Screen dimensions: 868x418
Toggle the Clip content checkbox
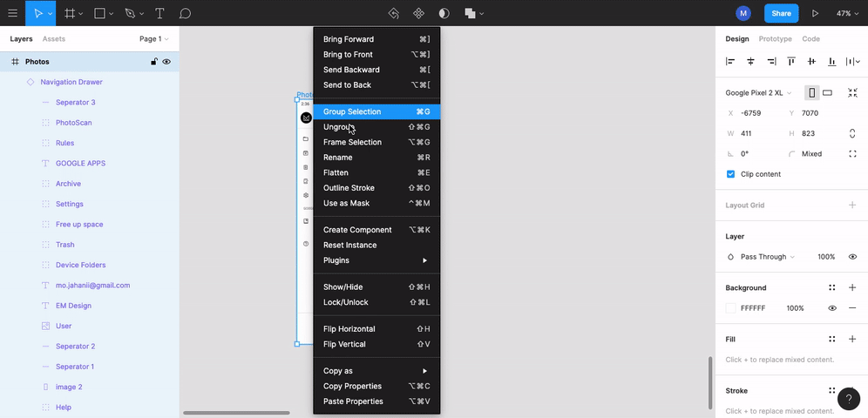pyautogui.click(x=730, y=174)
